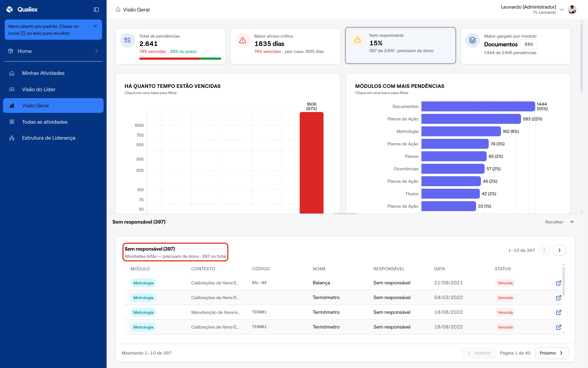Click the previous items header arrow
The height and width of the screenshot is (368, 588).
coord(544,250)
